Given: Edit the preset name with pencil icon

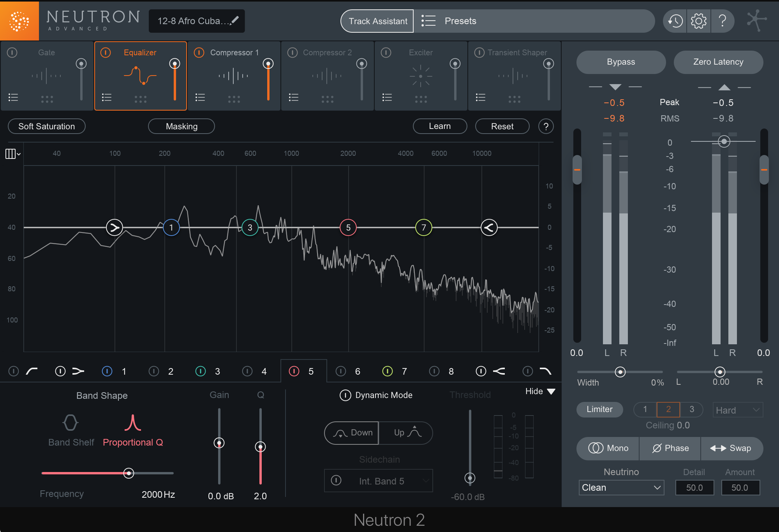Looking at the screenshot, I should tap(235, 20).
